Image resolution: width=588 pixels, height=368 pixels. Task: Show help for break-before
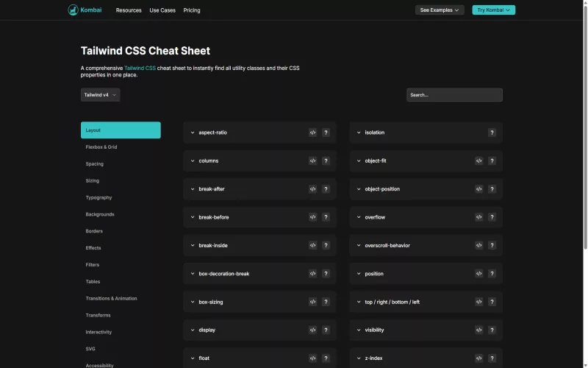coord(326,217)
